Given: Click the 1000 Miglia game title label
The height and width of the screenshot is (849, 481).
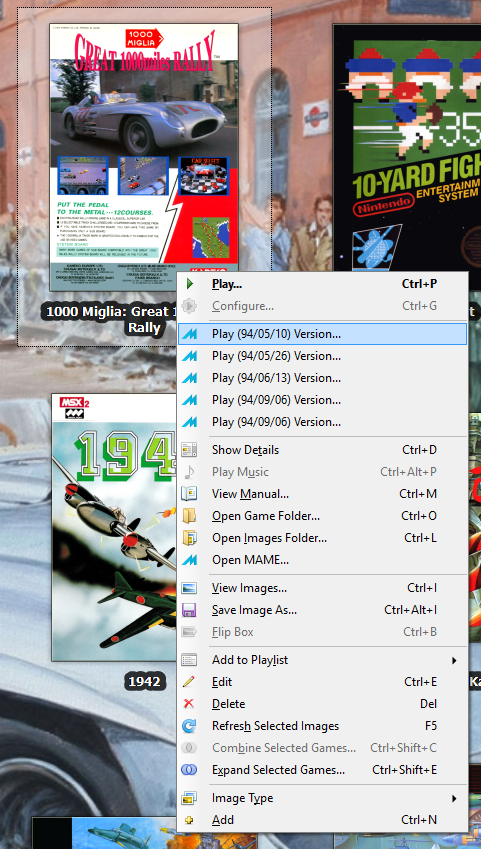Looking at the screenshot, I should click(110, 319).
